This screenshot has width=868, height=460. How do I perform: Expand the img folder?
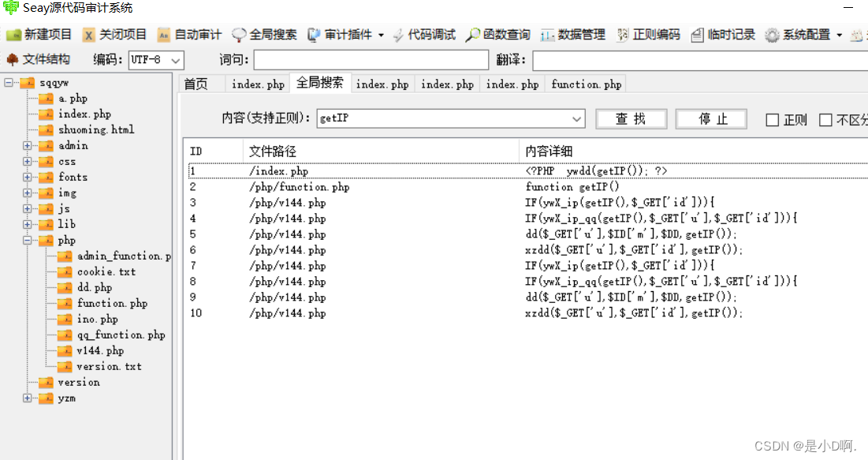point(27,193)
